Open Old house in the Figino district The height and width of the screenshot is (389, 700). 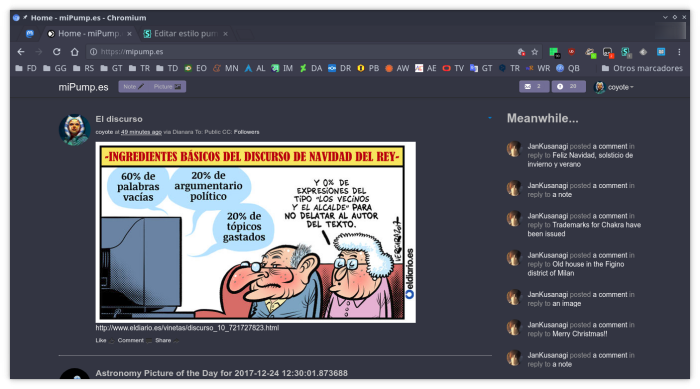pos(576,269)
